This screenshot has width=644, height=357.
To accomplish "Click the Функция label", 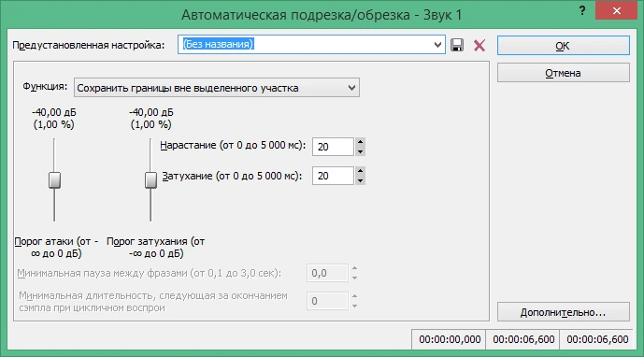I will 45,87.
